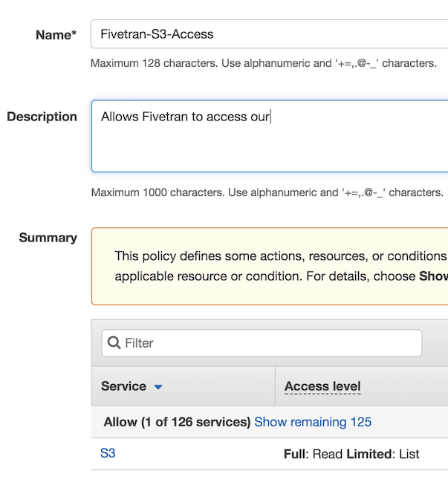
Task: Click the blue sort arrow beside Service
Action: tap(158, 387)
